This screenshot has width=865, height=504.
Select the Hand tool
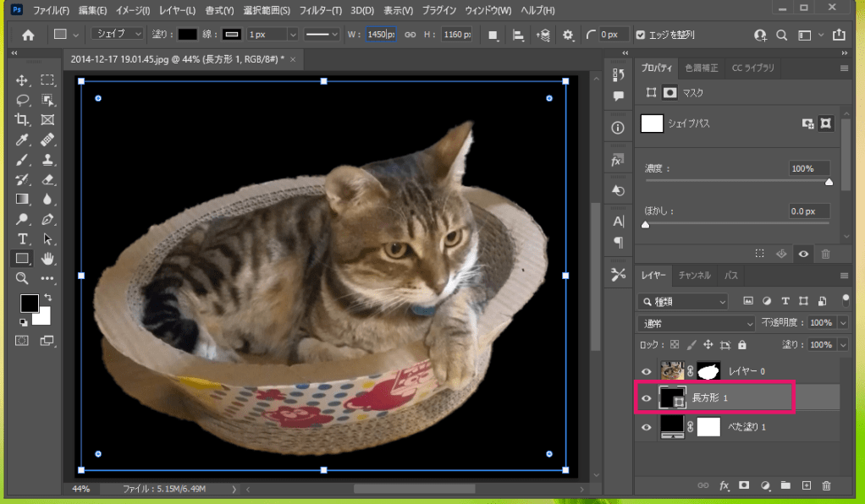[47, 258]
